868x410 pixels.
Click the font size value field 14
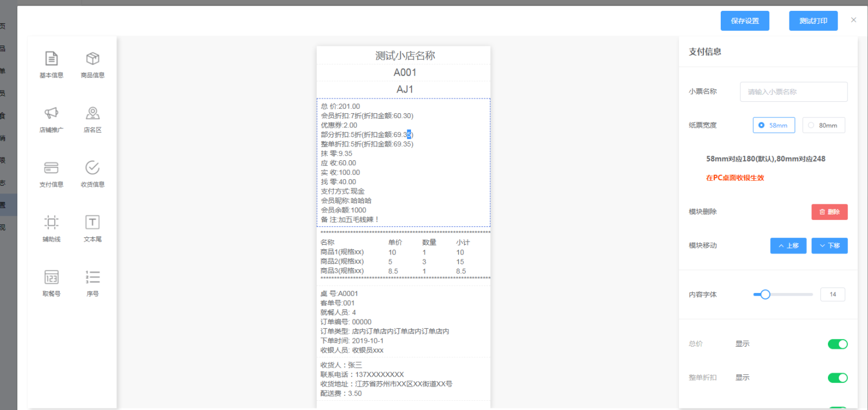[833, 295]
